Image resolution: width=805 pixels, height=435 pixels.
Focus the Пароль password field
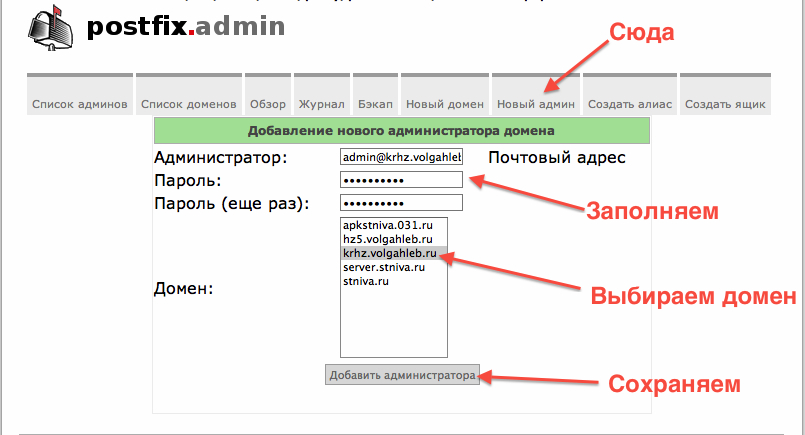pyautogui.click(x=401, y=180)
